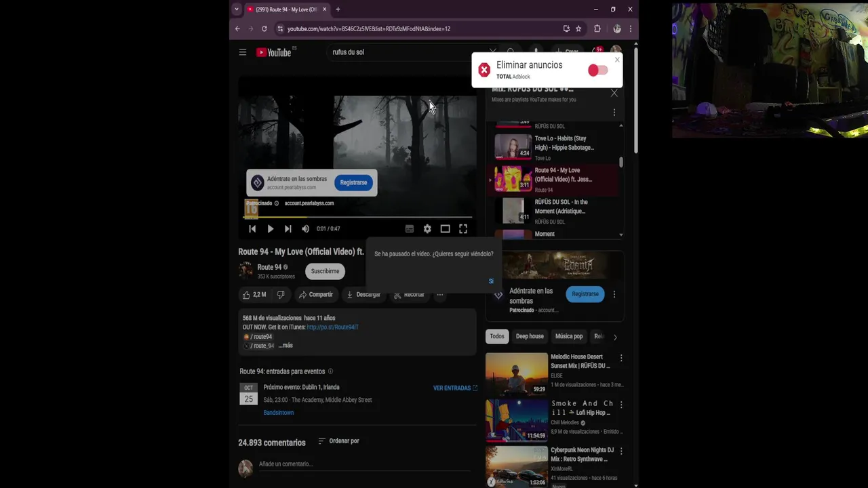
Task: Open the Bandsintown link
Action: [x=279, y=413]
